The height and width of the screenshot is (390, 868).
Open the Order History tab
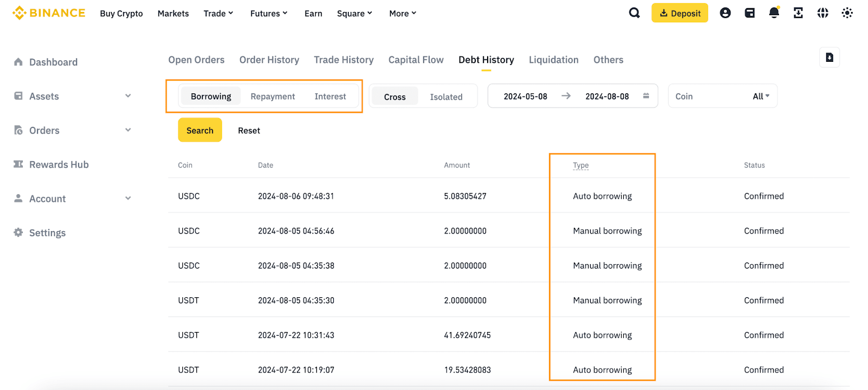[x=269, y=60]
